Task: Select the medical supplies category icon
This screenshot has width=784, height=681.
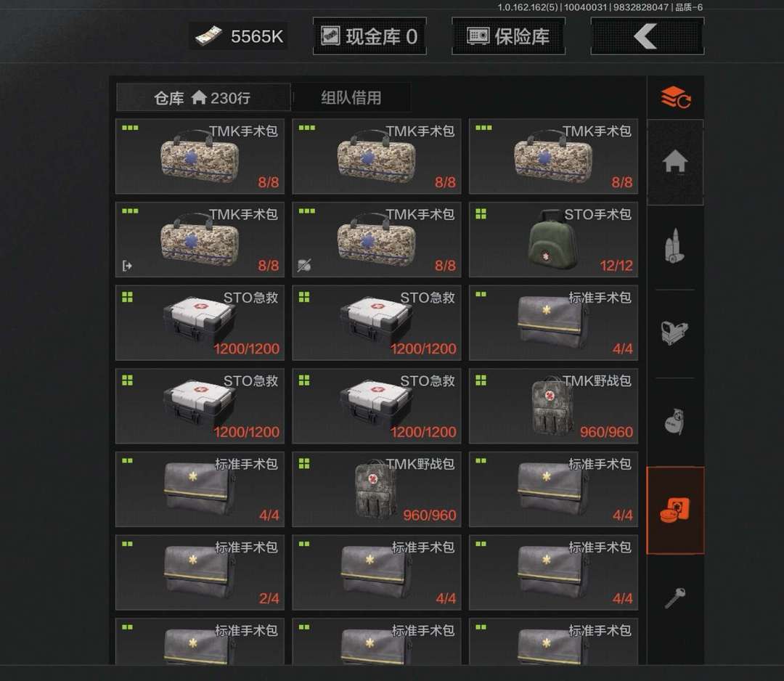Action: [x=675, y=510]
